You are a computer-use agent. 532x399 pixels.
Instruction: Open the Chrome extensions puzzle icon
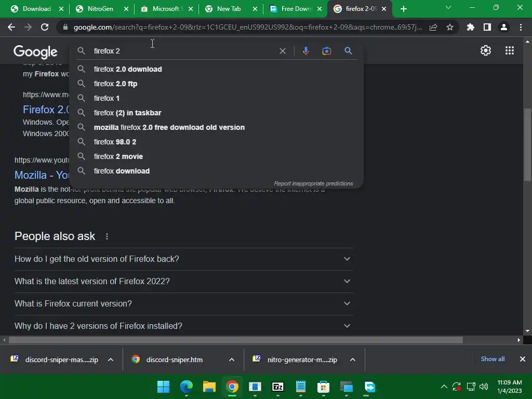click(x=470, y=27)
